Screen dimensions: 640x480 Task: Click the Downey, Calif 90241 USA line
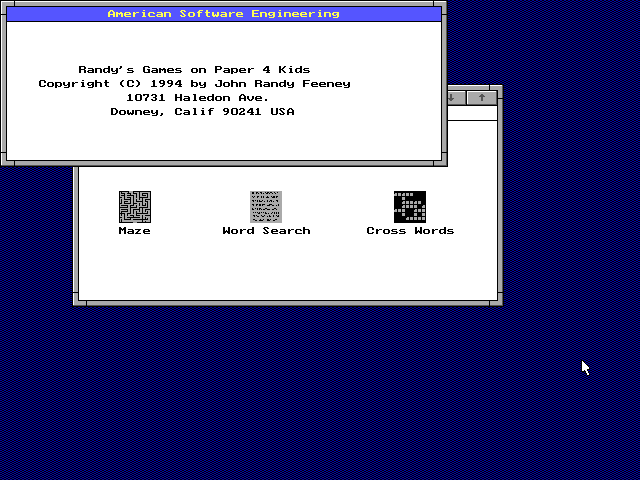pyautogui.click(x=202, y=111)
